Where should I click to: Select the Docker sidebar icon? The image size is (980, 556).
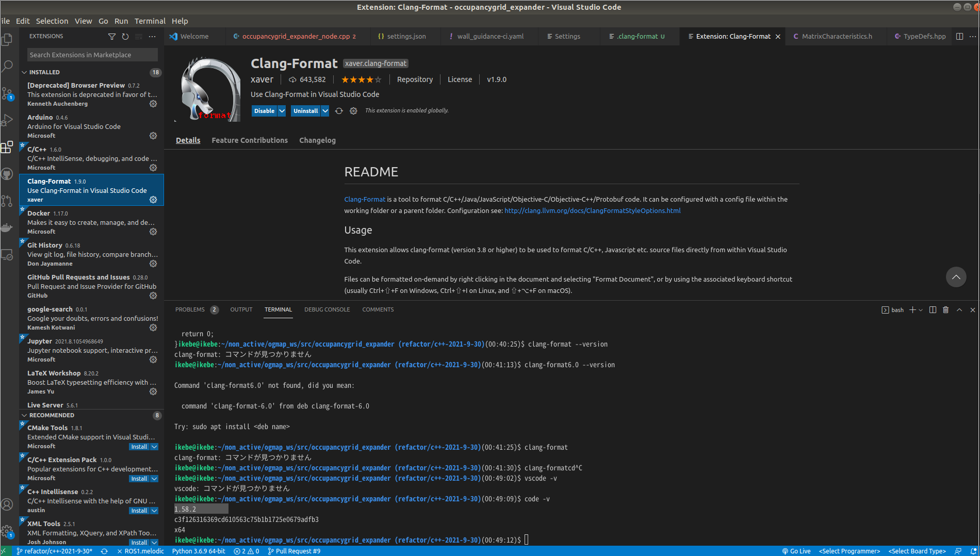8,227
